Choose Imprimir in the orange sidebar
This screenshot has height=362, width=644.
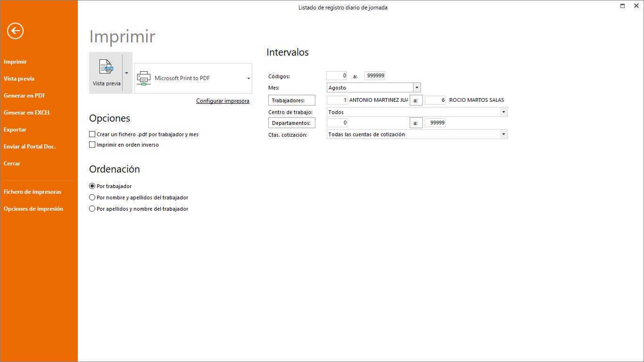click(15, 62)
